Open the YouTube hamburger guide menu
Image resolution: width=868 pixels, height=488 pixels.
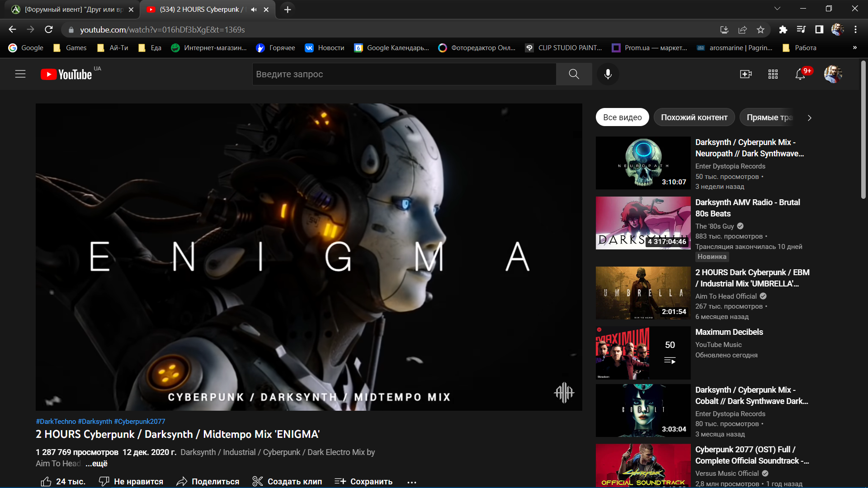pyautogui.click(x=20, y=74)
